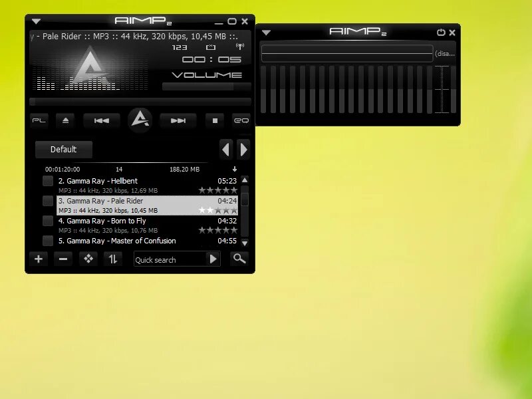Adjust the rightmost equalizer slider
The image size is (532, 399).
click(454, 90)
